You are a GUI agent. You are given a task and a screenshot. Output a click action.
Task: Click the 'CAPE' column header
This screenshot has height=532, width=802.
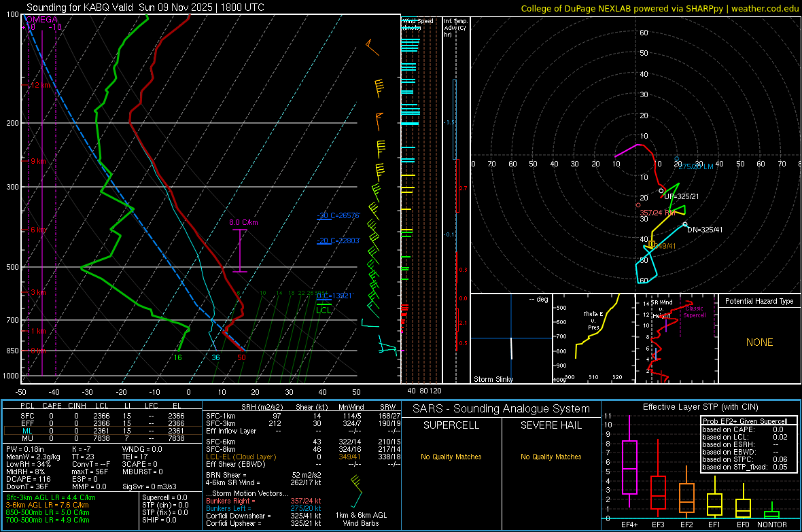[52, 406]
